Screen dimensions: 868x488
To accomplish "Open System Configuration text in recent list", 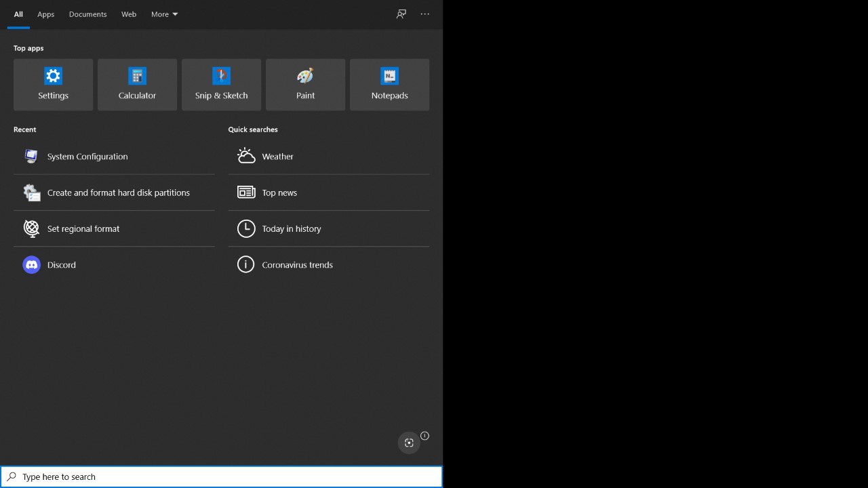I will click(x=87, y=157).
